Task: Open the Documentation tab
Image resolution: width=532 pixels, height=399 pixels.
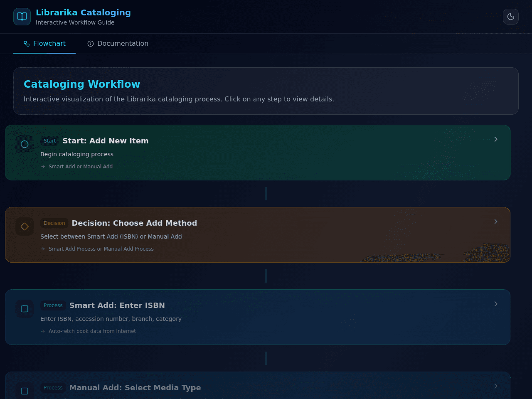Action: pyautogui.click(x=118, y=44)
